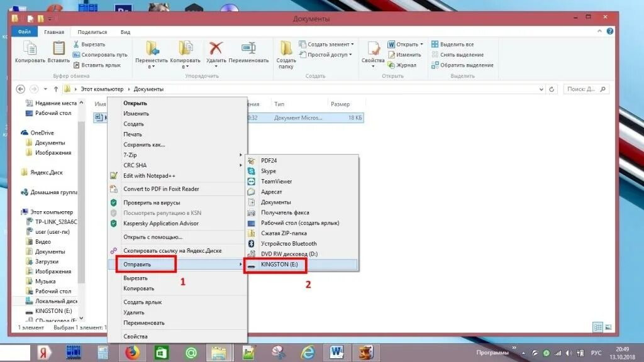Open KINGSTON (E:) in navigation pane
This screenshot has height=362, width=644.
49,311
